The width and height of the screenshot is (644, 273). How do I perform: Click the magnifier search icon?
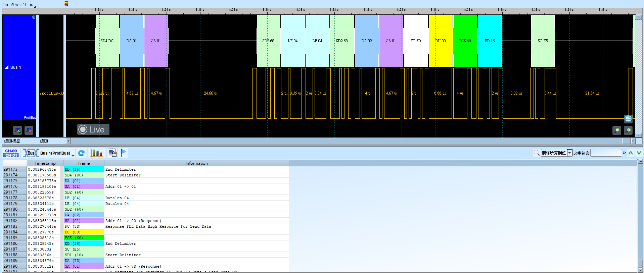click(537, 153)
